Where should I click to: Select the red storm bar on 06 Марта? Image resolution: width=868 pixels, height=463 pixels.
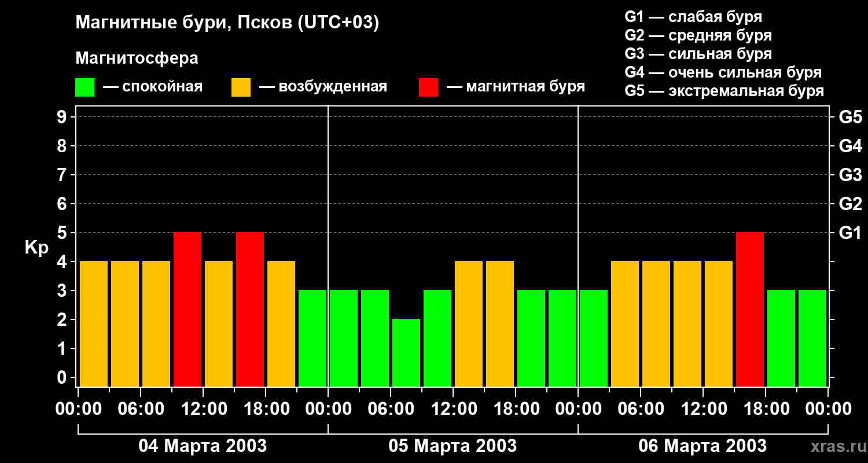(750, 309)
